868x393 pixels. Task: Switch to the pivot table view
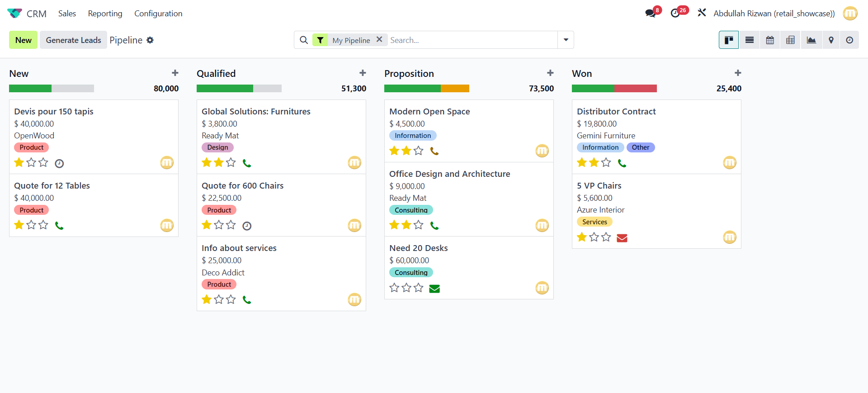click(790, 40)
